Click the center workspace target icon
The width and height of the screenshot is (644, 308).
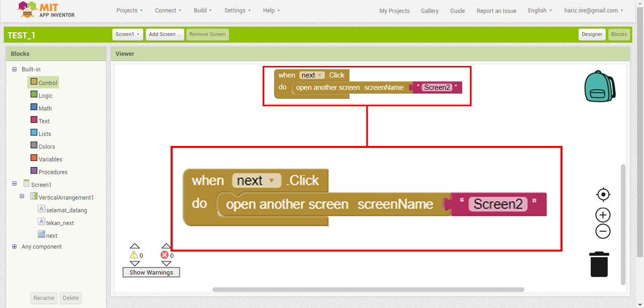click(603, 195)
